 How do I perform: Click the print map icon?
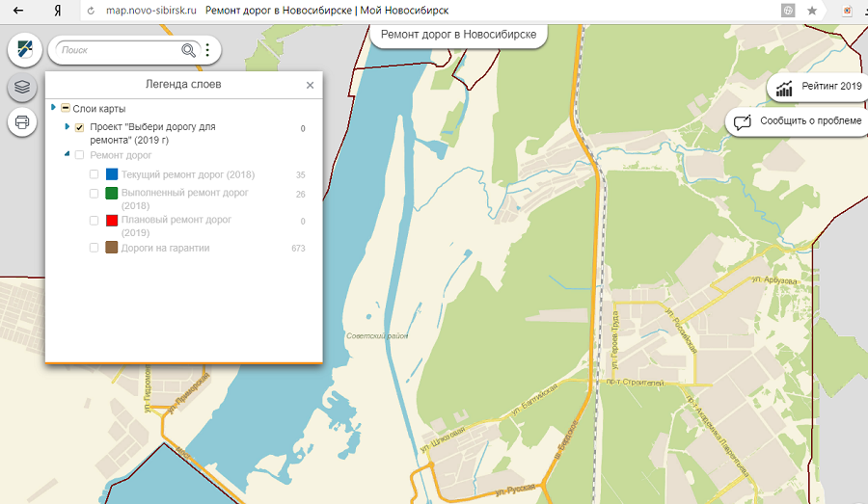coord(22,122)
